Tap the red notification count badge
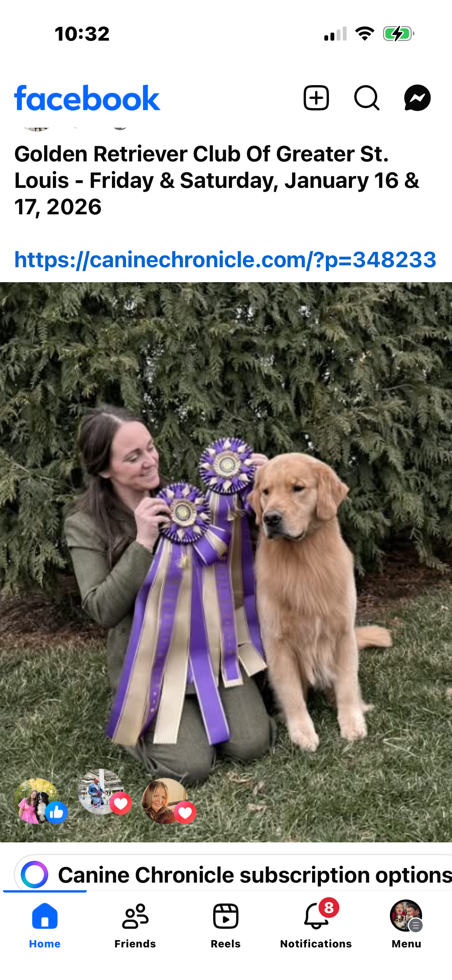 point(329,908)
